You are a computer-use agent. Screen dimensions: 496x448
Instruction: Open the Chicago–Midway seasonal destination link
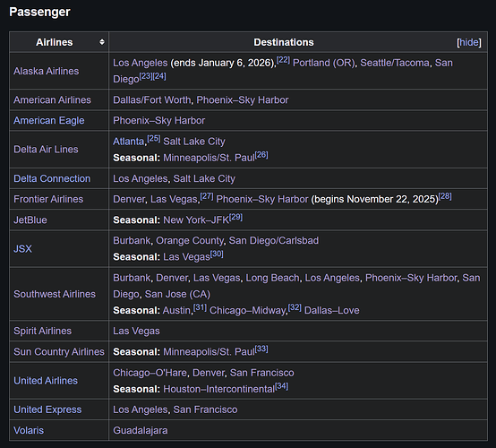pyautogui.click(x=248, y=310)
